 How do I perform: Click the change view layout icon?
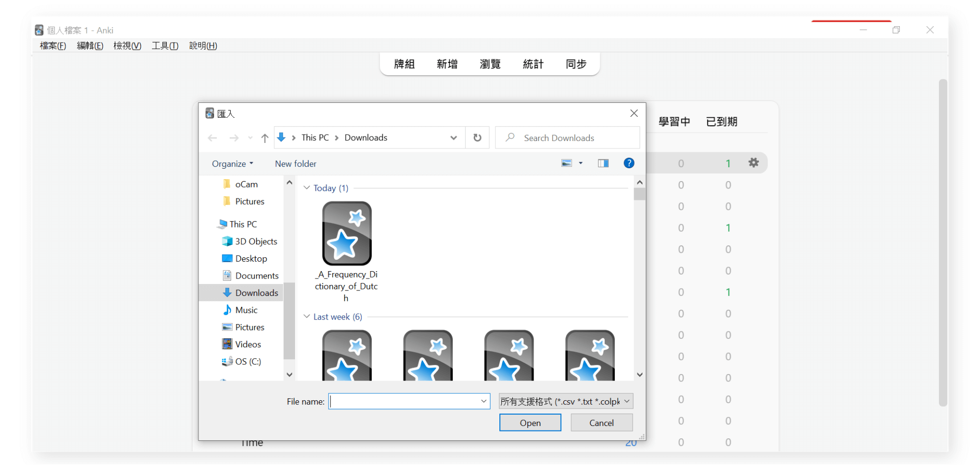tap(567, 163)
